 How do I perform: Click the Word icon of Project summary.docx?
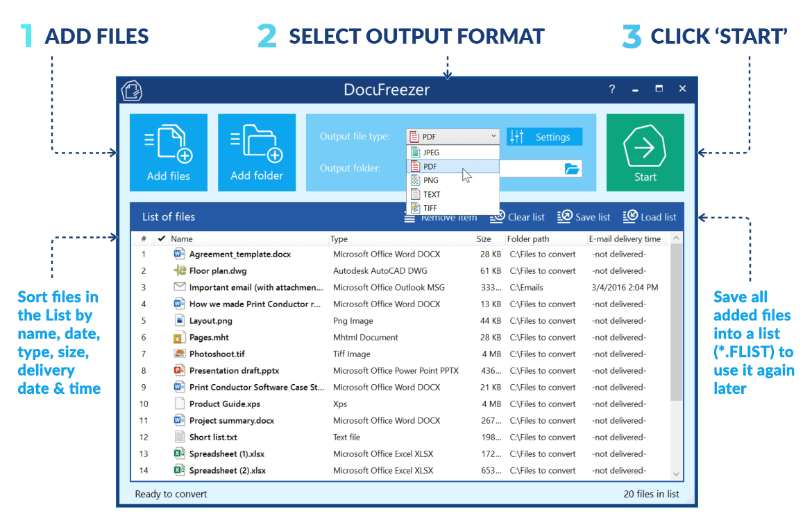click(179, 420)
